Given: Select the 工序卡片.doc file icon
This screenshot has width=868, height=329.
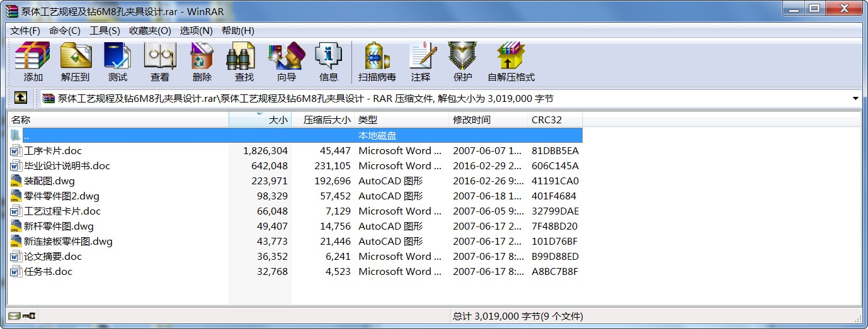Looking at the screenshot, I should 16,151.
